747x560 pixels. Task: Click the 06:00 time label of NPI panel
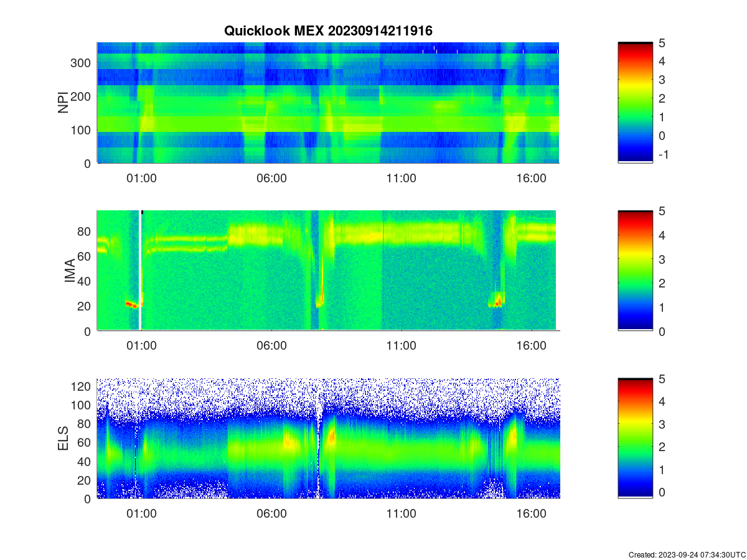(x=272, y=177)
